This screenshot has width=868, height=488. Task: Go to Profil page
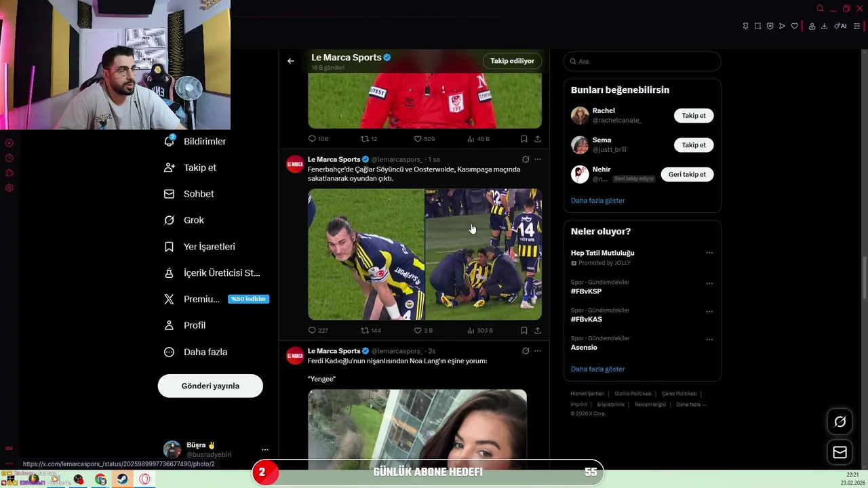[x=184, y=325]
